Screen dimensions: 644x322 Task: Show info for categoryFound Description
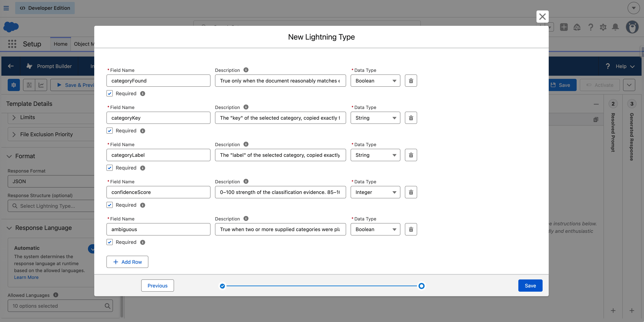coord(246,70)
